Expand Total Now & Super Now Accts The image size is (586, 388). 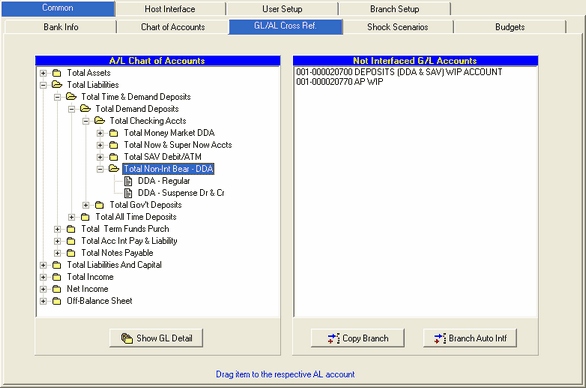tap(100, 145)
